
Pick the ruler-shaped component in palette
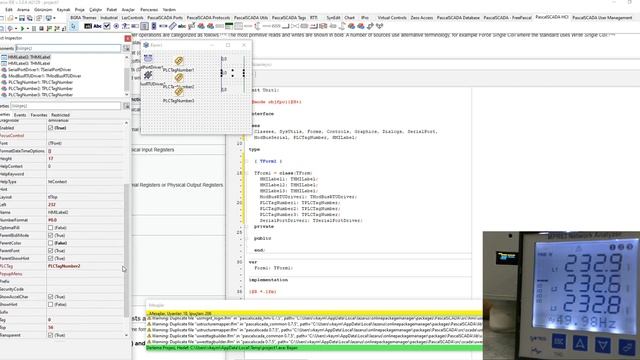(173, 26)
